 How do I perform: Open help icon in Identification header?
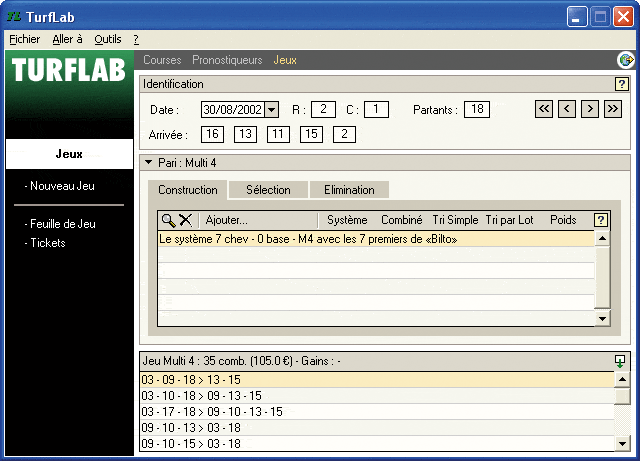[621, 85]
